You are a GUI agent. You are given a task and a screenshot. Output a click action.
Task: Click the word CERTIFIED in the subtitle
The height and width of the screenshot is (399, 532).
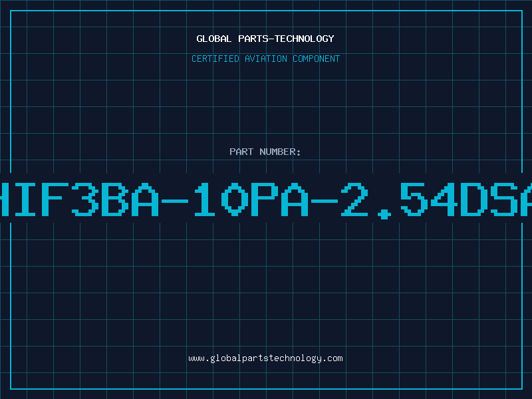coord(215,59)
